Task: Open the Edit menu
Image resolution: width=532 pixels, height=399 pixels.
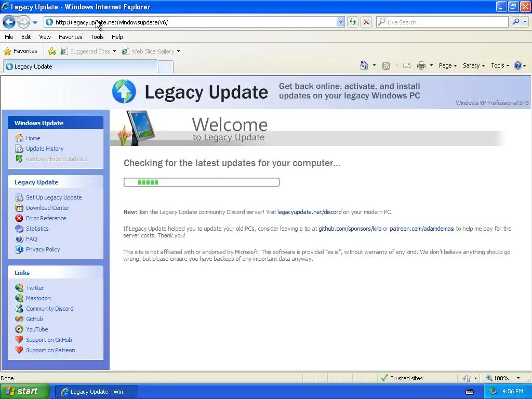Action: point(26,37)
